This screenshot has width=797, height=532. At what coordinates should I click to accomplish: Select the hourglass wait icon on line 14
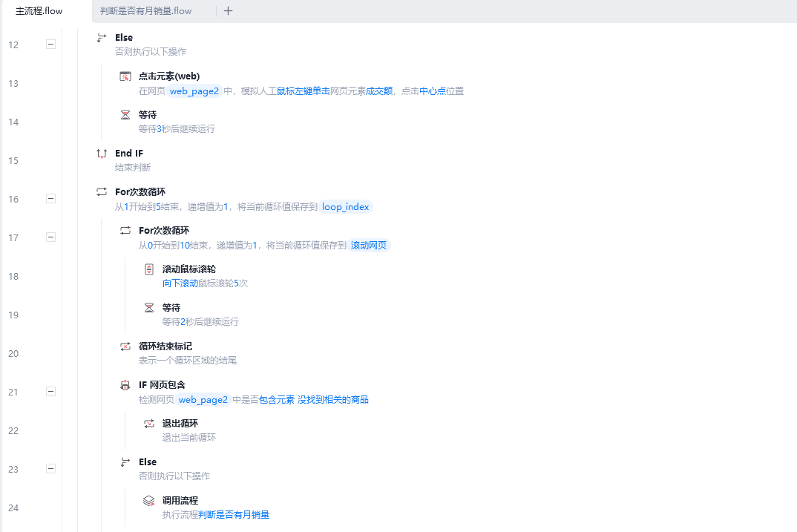coord(125,115)
